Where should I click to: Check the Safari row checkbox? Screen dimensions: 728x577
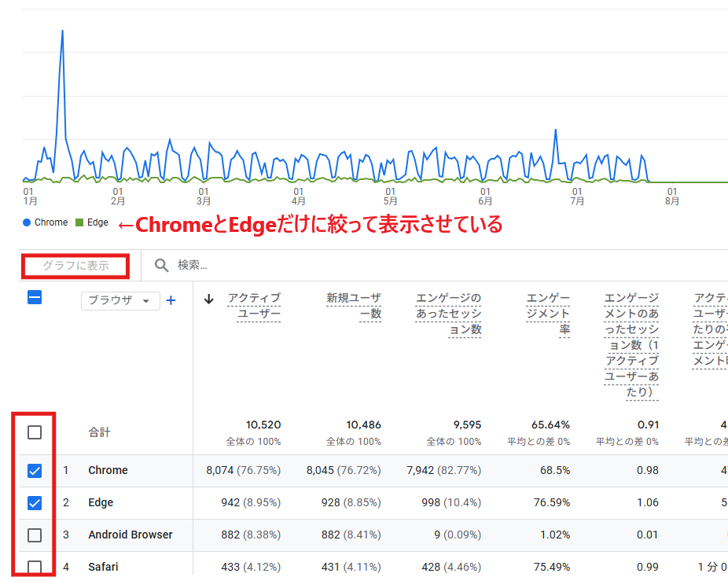tap(35, 566)
